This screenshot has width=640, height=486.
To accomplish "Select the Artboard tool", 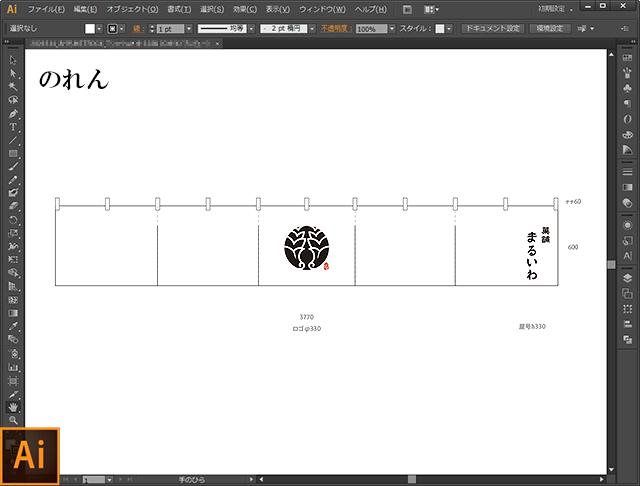I will 13,381.
